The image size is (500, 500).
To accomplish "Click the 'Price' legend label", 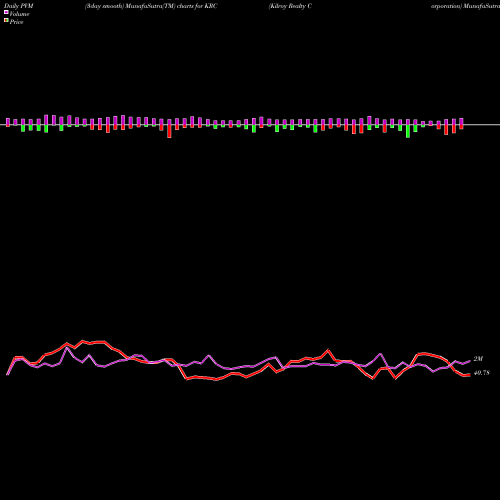I will tap(16, 22).
